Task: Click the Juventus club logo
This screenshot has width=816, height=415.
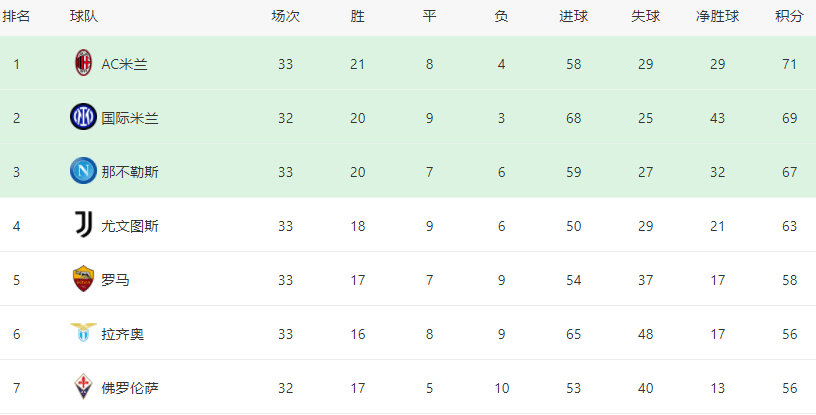Action: tap(83, 224)
